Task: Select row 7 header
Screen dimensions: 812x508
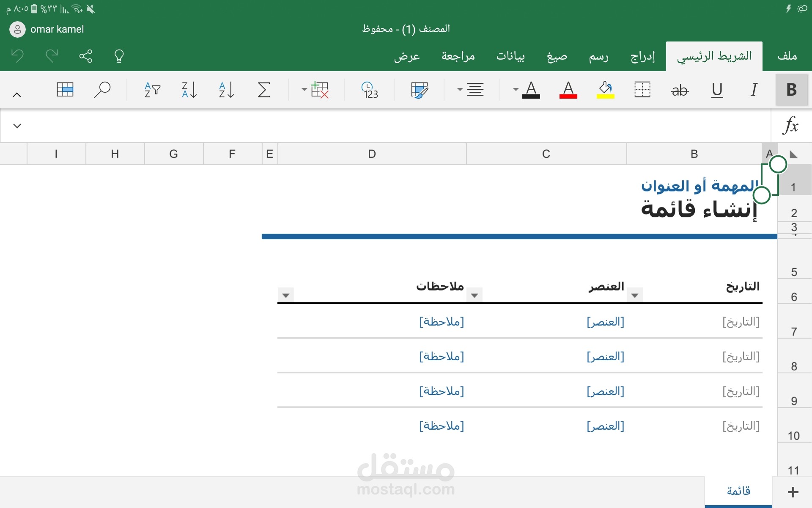Action: point(794,321)
